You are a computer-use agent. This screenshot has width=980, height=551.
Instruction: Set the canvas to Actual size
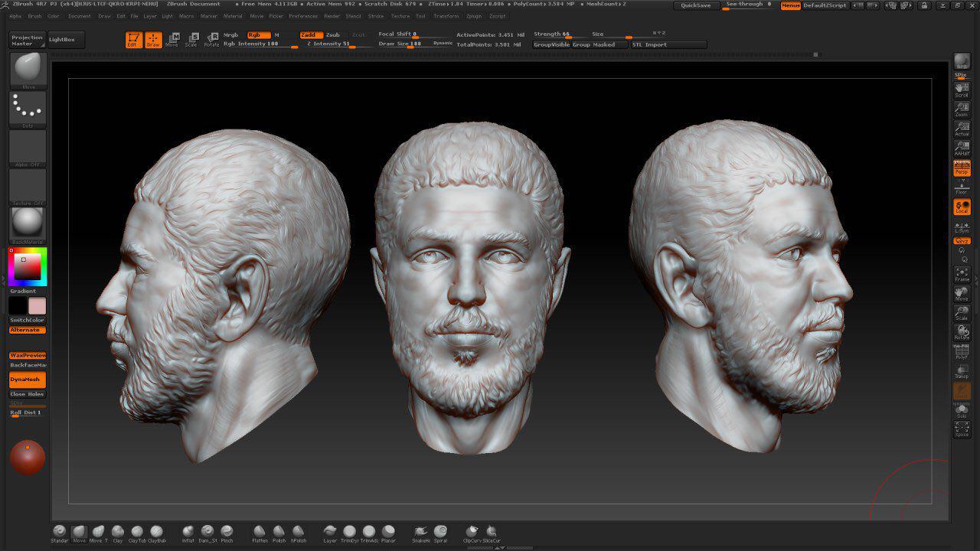tap(962, 129)
